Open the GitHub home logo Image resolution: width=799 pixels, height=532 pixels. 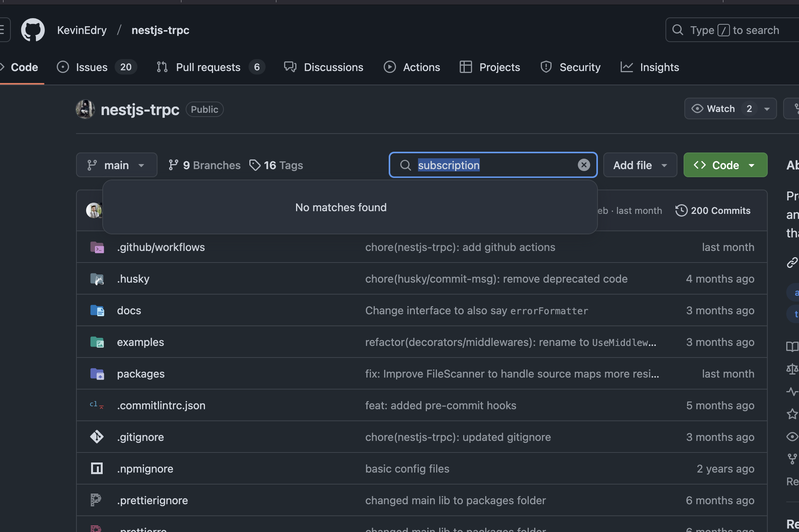point(33,30)
